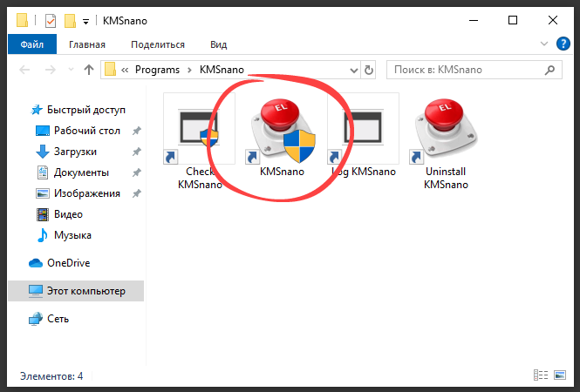Open the Файл menu tab
The height and width of the screenshot is (392, 580).
click(31, 44)
